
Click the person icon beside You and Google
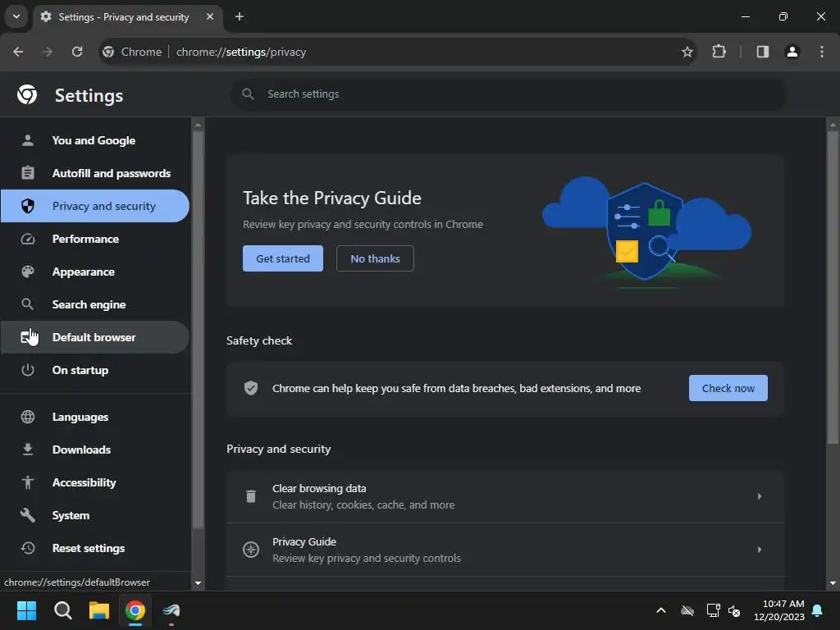point(27,140)
